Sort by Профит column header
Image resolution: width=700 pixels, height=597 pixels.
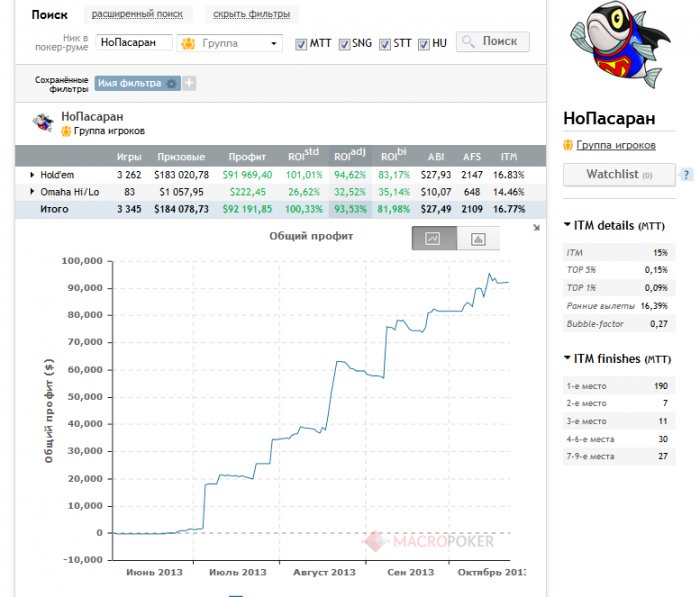coord(247,157)
